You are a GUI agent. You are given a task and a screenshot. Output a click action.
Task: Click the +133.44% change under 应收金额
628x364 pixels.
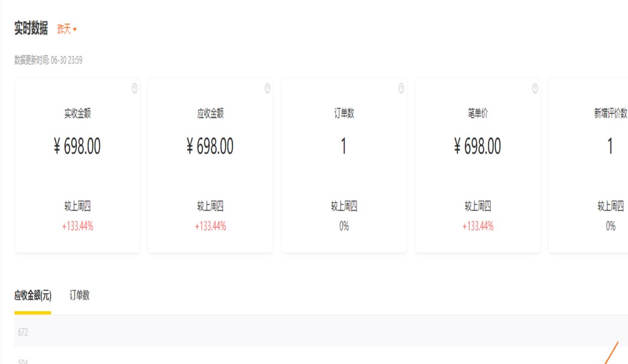pos(210,226)
